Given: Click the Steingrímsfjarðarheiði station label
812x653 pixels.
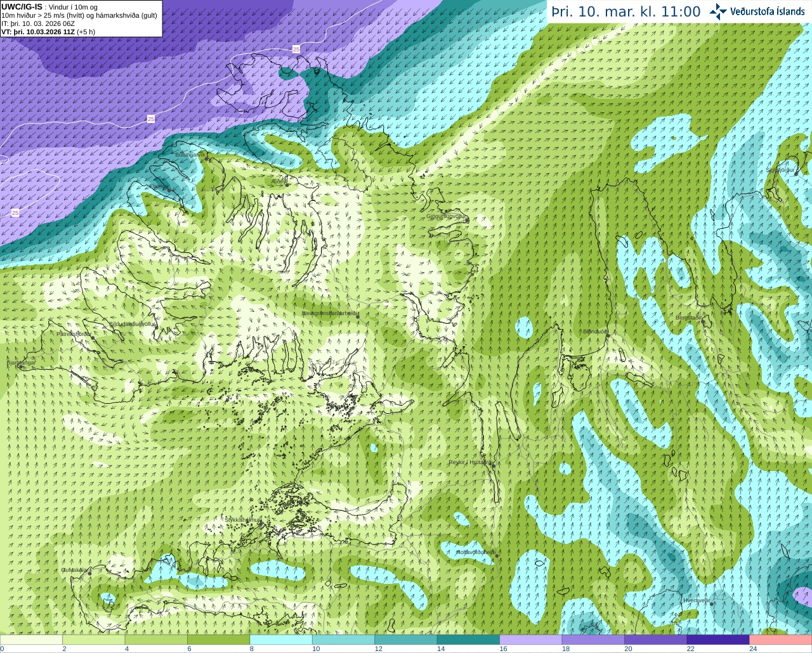Looking at the screenshot, I should [330, 313].
